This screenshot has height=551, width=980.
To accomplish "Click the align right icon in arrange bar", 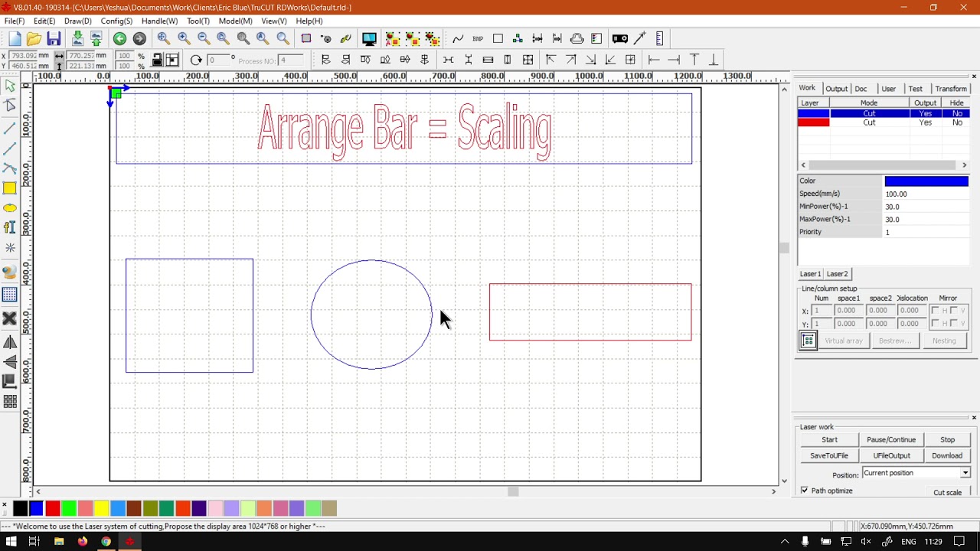I will tap(345, 60).
